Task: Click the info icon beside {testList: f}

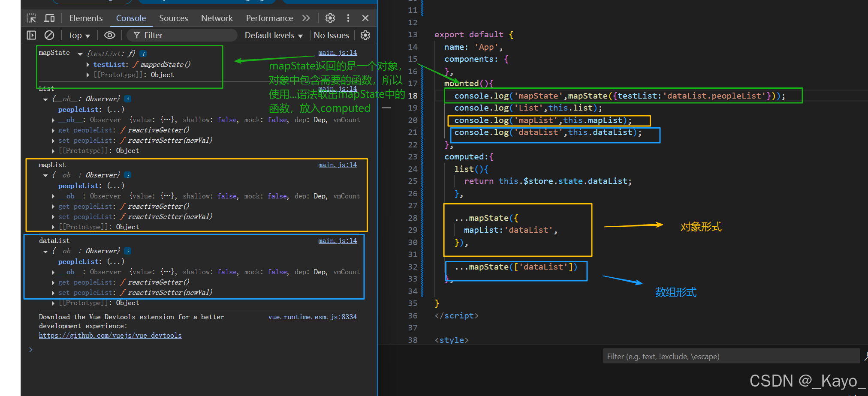Action: click(x=143, y=54)
